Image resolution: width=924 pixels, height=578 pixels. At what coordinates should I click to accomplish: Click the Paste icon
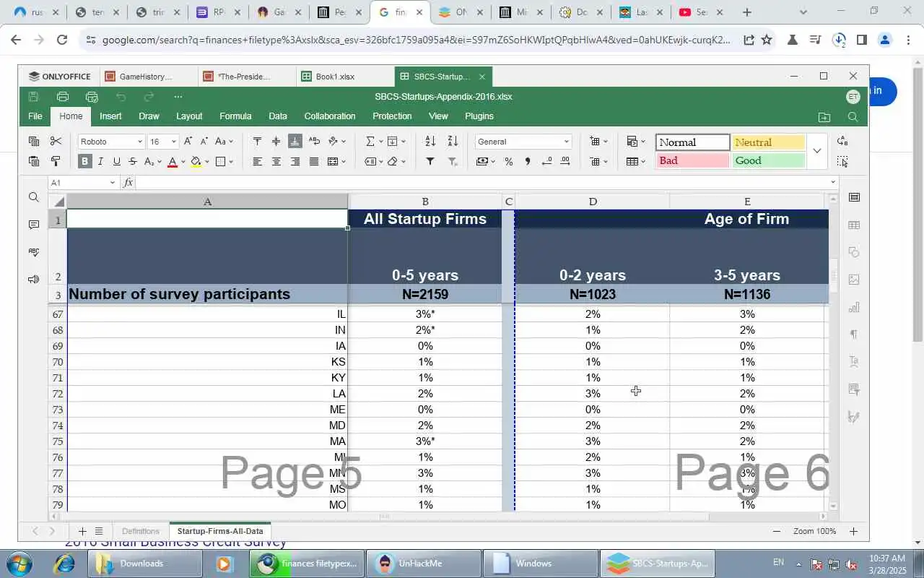coord(34,161)
